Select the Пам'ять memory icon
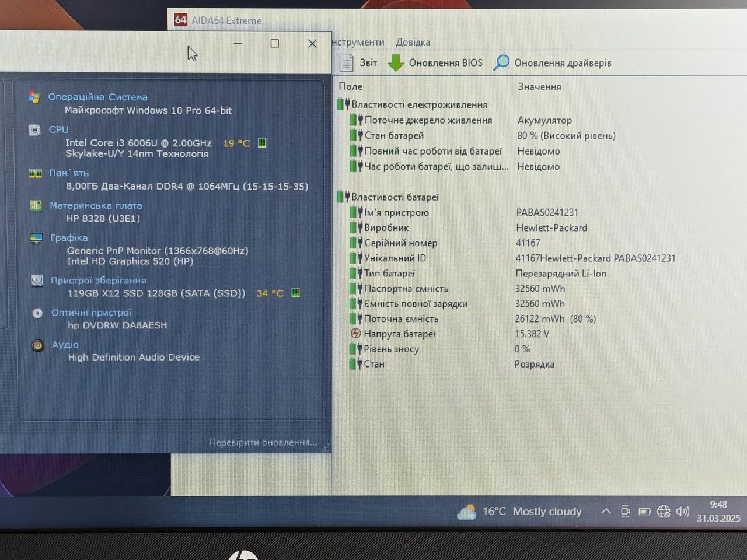Screen dimensions: 747x560 tap(35, 173)
